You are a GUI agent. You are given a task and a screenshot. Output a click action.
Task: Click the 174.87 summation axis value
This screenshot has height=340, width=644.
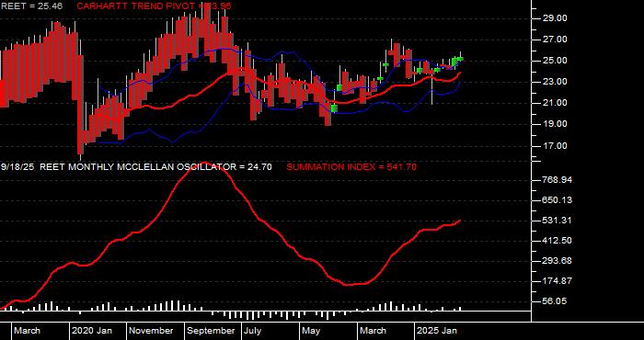[557, 281]
